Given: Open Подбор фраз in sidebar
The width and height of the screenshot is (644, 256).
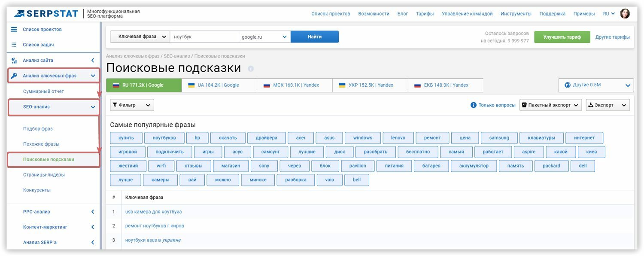Looking at the screenshot, I should [x=38, y=129].
